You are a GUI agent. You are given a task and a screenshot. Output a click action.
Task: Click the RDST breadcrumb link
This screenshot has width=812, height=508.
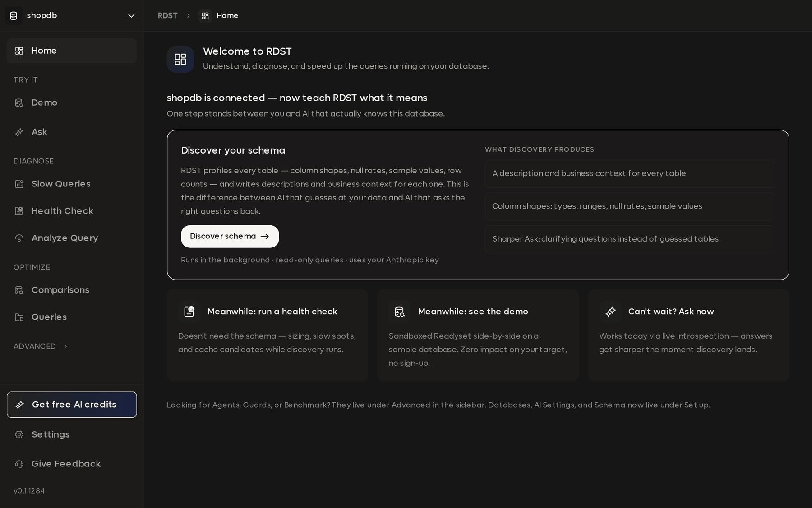167,16
